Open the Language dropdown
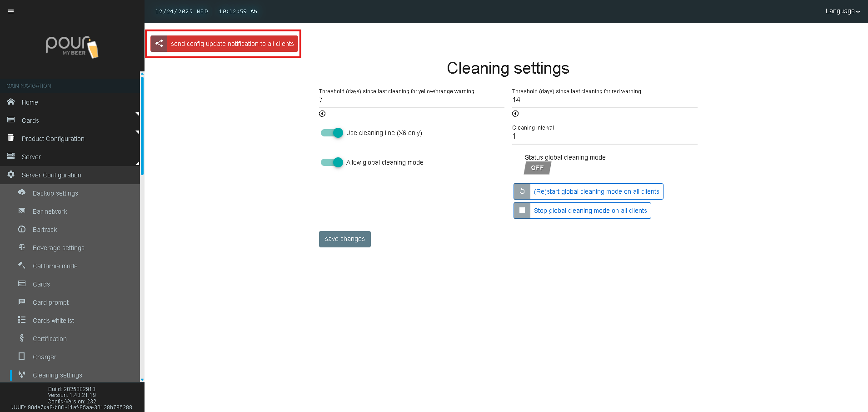The width and height of the screenshot is (868, 412). (x=842, y=11)
